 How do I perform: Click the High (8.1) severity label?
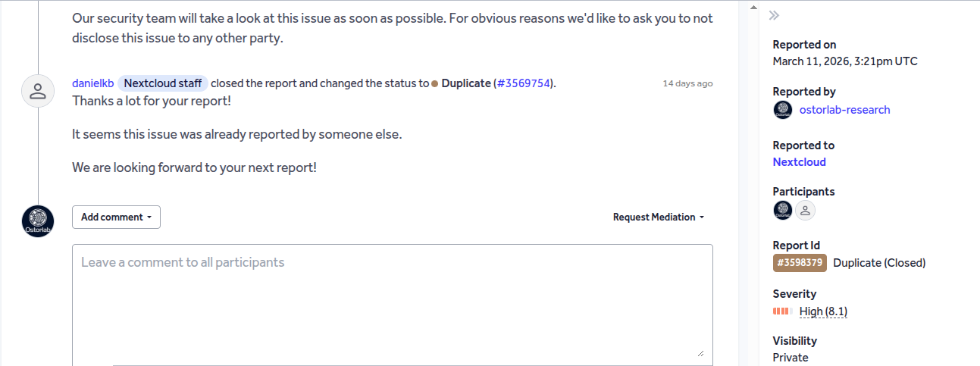click(823, 311)
